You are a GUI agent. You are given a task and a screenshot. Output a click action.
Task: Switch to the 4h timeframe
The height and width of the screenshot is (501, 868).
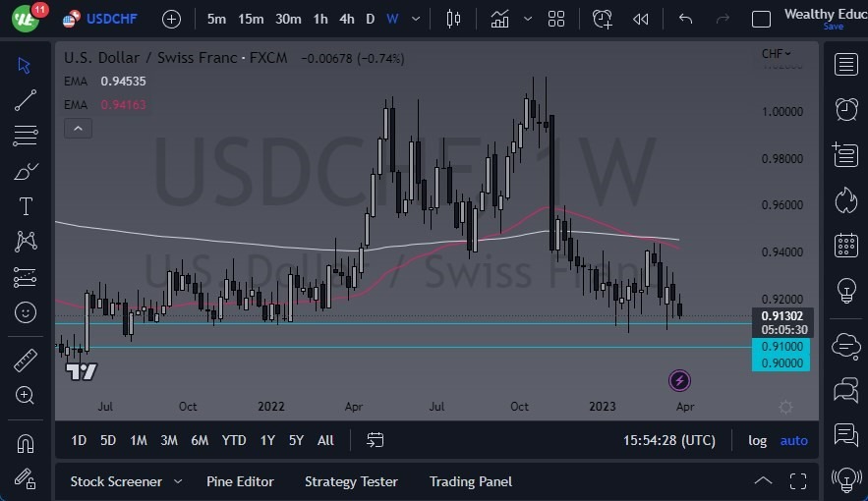pyautogui.click(x=347, y=19)
